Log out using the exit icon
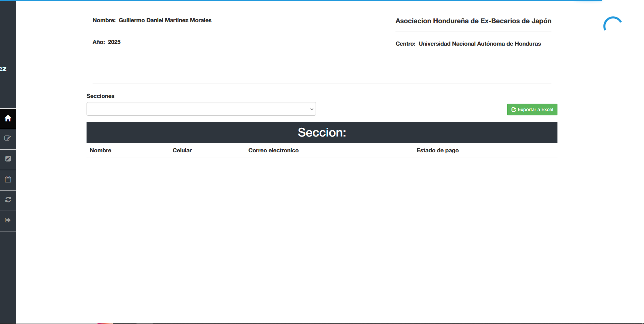This screenshot has width=644, height=324. coord(8,220)
